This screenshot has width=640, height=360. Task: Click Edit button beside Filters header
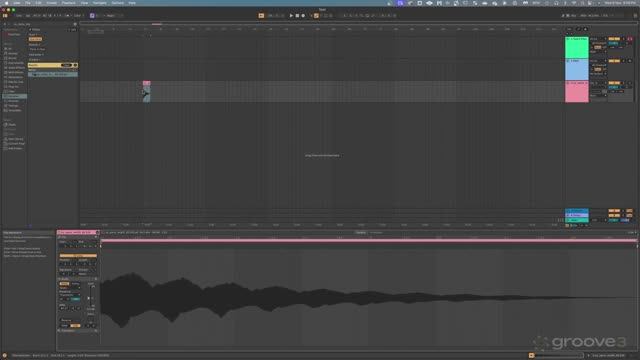click(72, 29)
